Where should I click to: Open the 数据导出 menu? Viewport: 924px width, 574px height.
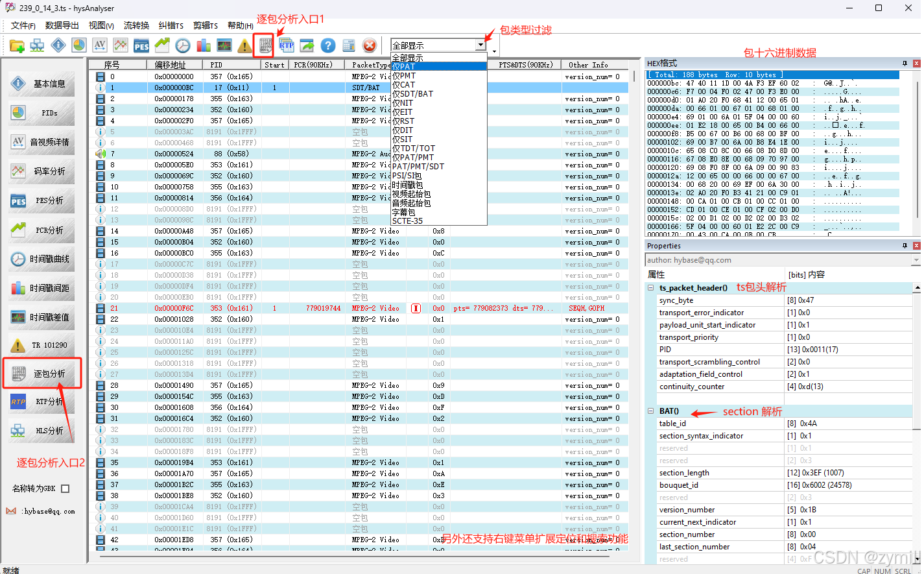tap(62, 25)
